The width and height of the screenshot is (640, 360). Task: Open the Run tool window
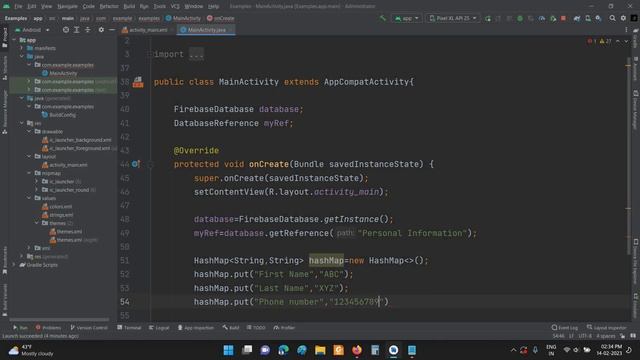click(20, 327)
